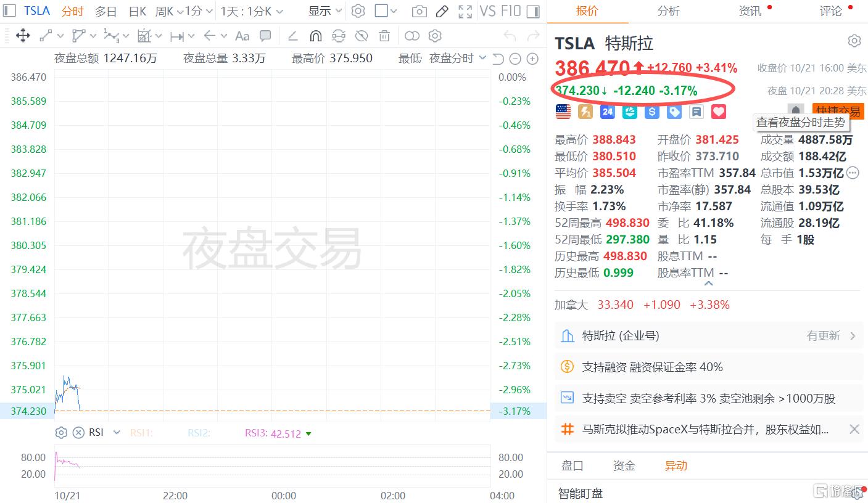Collapse the quote details chevron
Screen dimensions: 868x503
click(708, 284)
